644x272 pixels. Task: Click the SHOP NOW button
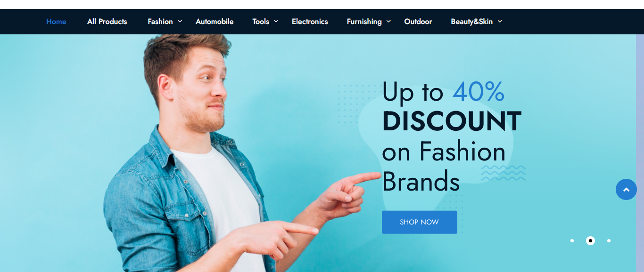coord(420,222)
